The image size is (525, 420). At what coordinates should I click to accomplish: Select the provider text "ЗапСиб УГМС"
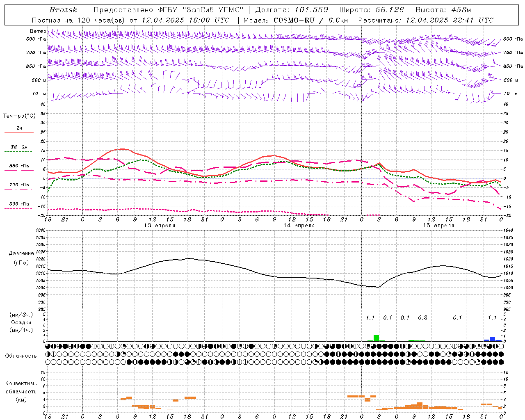click(212, 10)
